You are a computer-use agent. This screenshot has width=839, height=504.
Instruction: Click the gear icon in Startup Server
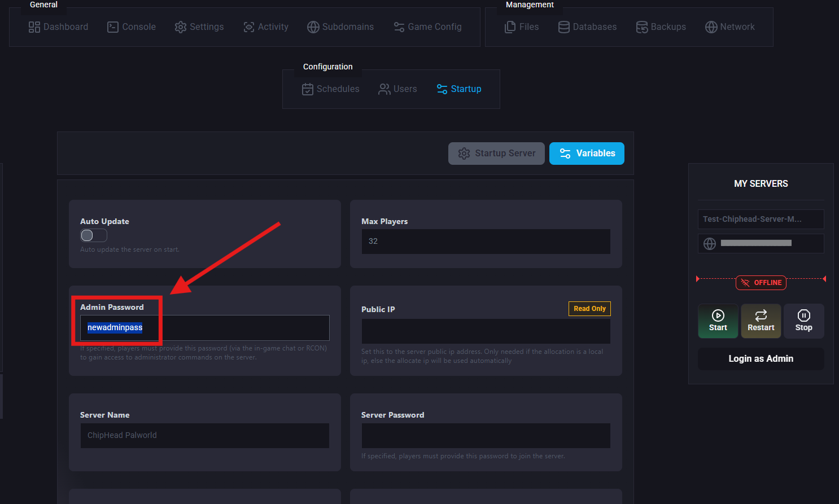point(464,154)
